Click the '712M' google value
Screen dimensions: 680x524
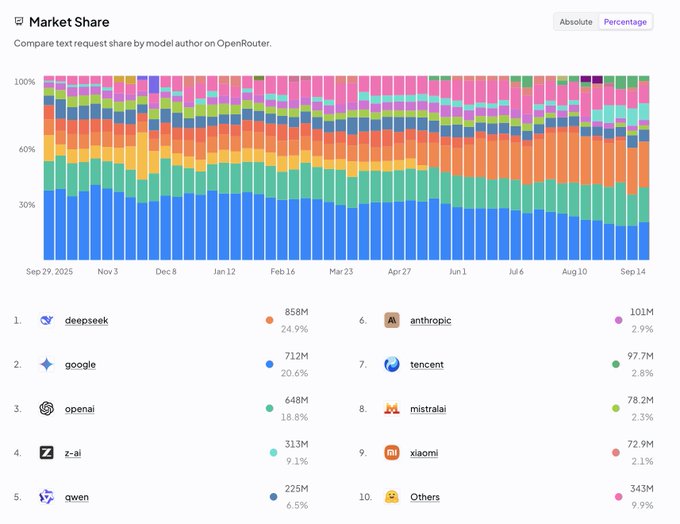[297, 356]
